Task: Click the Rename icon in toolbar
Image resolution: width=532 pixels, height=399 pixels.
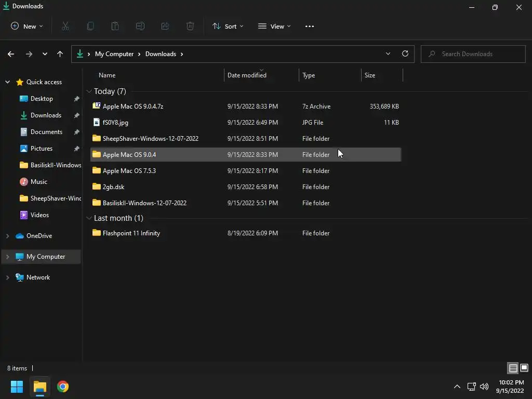Action: point(140,26)
